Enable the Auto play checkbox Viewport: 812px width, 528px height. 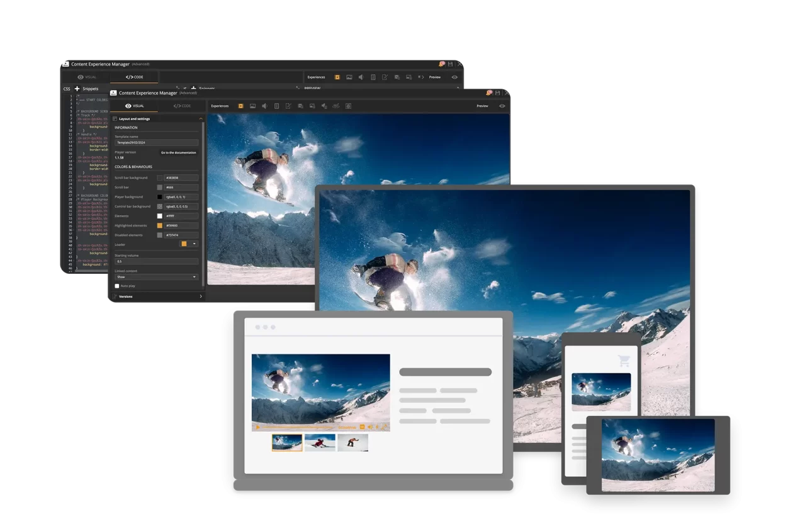point(117,286)
